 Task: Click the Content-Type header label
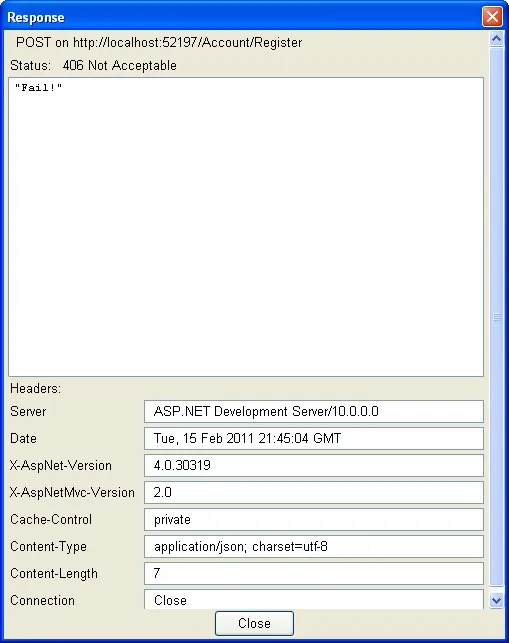(48, 546)
